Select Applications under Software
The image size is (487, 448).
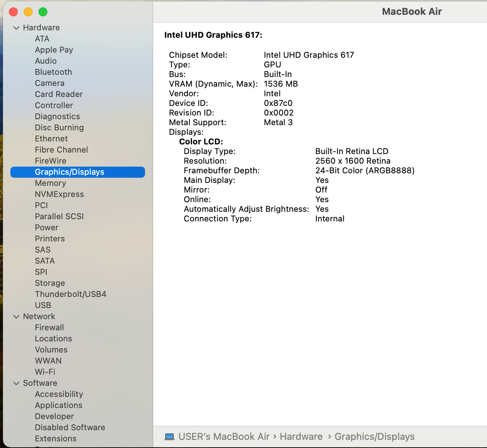58,405
